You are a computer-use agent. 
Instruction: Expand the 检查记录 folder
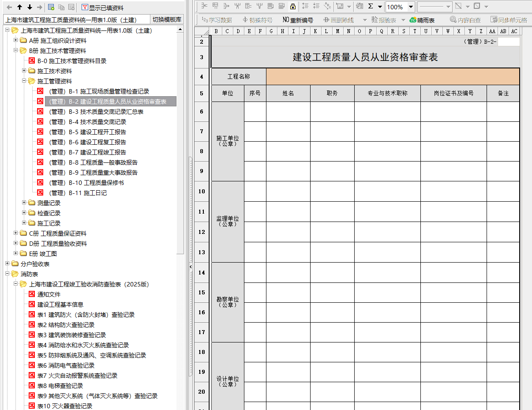click(x=24, y=213)
